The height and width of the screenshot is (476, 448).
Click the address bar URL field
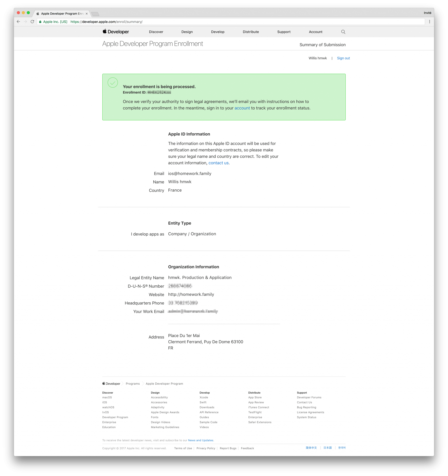point(231,22)
